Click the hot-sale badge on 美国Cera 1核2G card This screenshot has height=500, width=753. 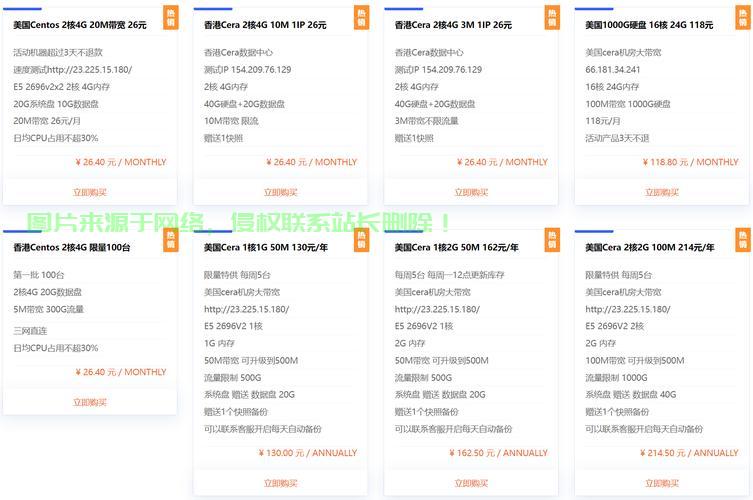[x=551, y=240]
